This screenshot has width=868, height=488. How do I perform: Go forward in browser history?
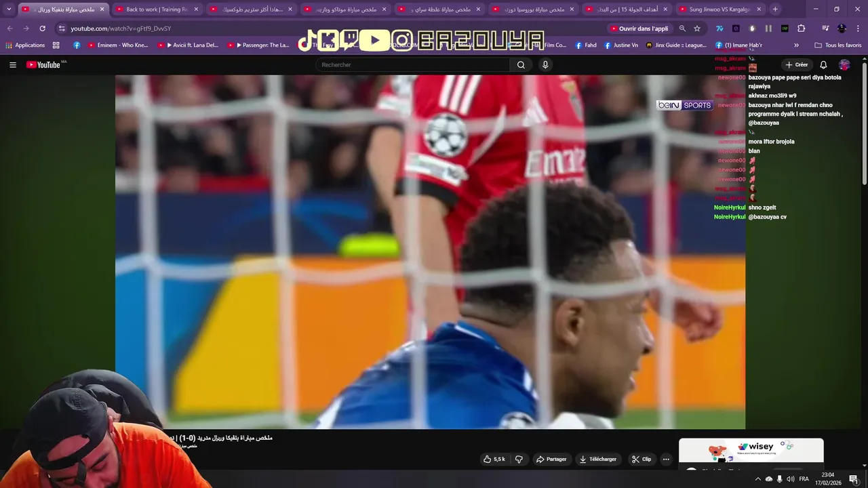tap(26, 28)
